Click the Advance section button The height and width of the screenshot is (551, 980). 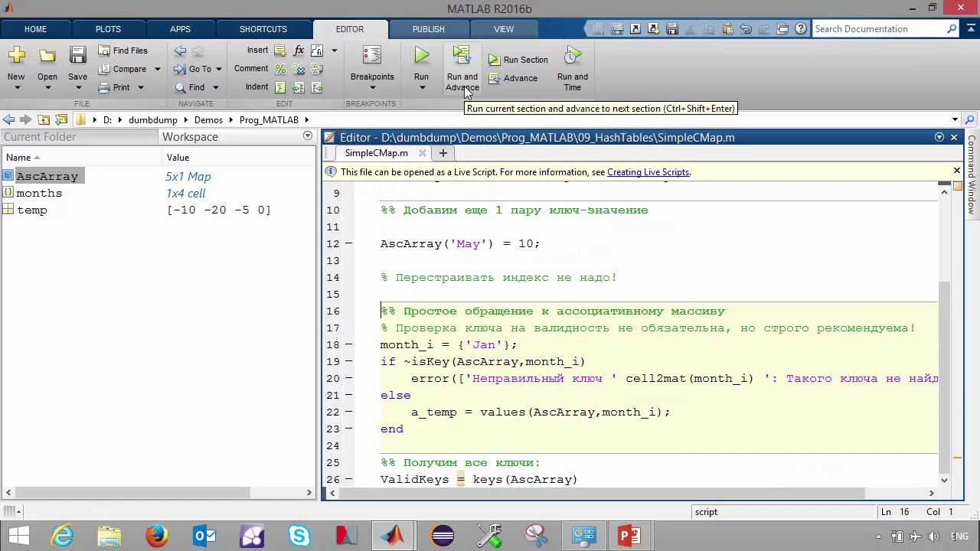click(x=512, y=78)
